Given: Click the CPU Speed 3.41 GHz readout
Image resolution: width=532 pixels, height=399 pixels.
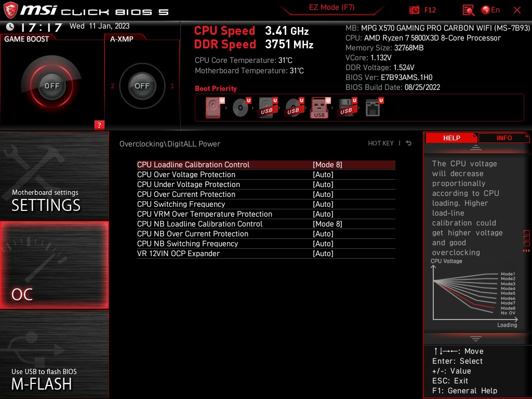Looking at the screenshot, I should (x=251, y=31).
